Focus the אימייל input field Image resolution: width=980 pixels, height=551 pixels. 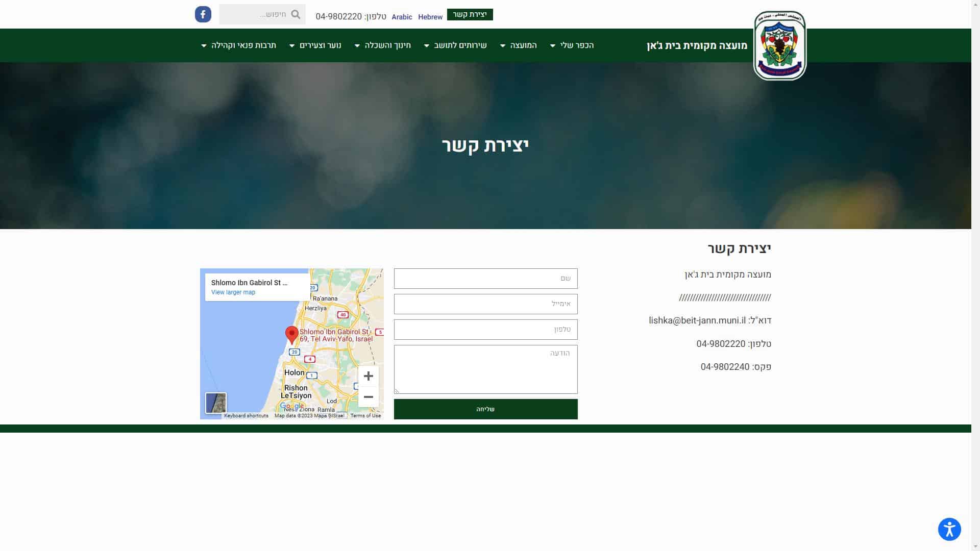click(485, 304)
